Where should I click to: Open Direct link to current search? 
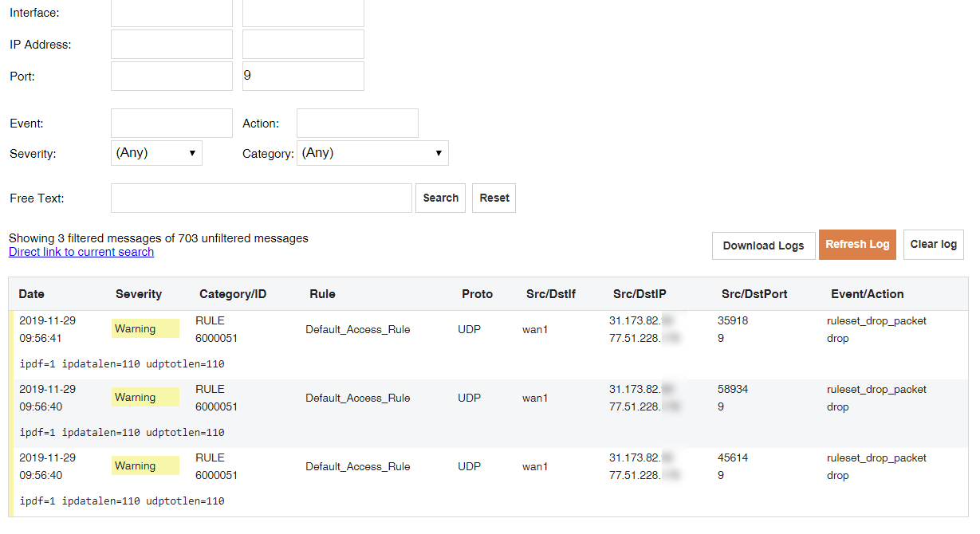[x=81, y=252]
